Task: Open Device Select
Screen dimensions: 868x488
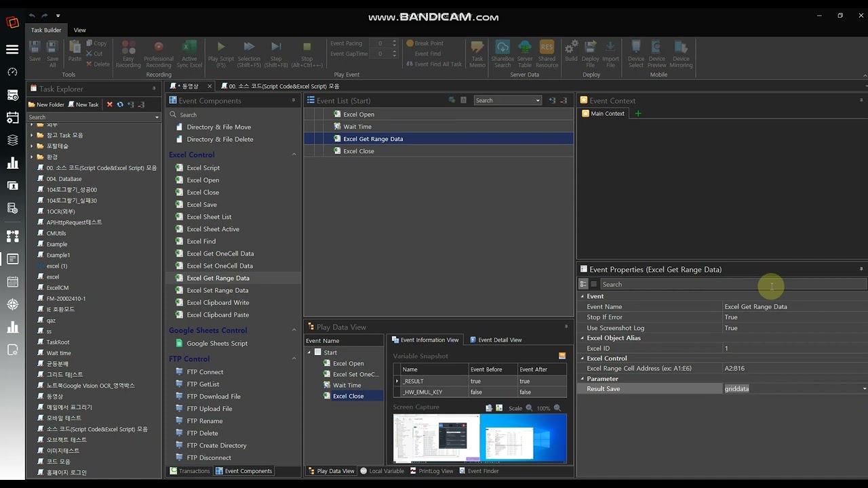Action: point(636,54)
